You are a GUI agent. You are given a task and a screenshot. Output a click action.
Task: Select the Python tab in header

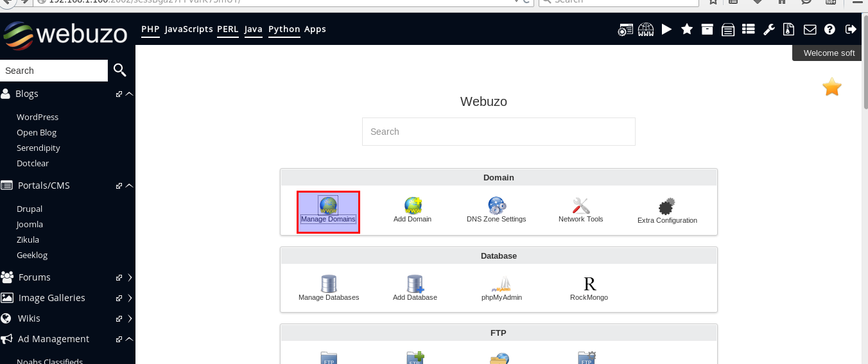pos(284,29)
